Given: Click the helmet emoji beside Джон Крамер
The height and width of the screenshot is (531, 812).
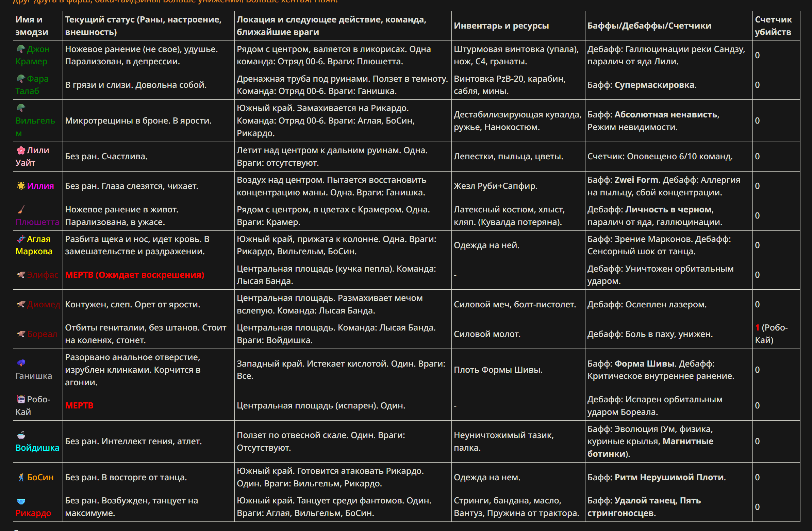Looking at the screenshot, I should pyautogui.click(x=21, y=49).
